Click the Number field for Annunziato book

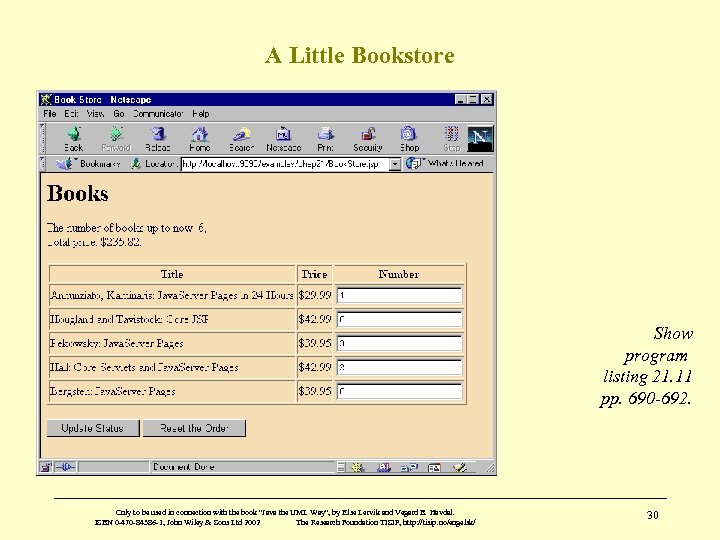tap(399, 295)
